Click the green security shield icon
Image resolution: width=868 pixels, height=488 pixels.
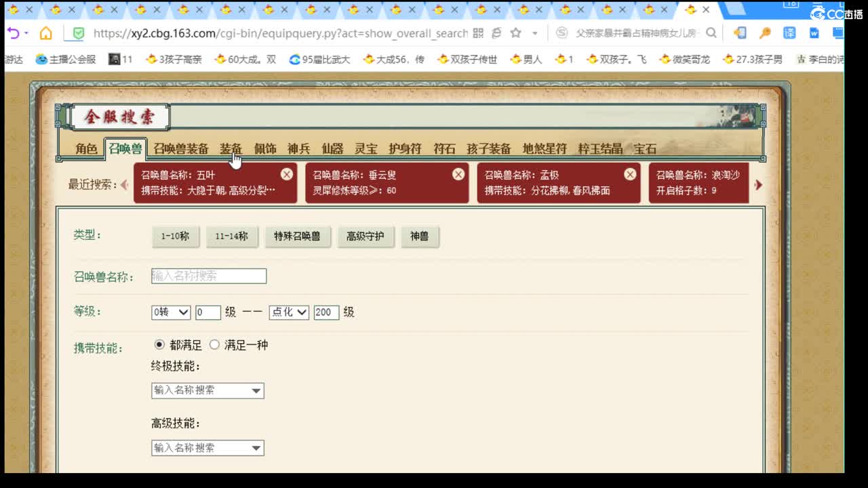coord(79,33)
